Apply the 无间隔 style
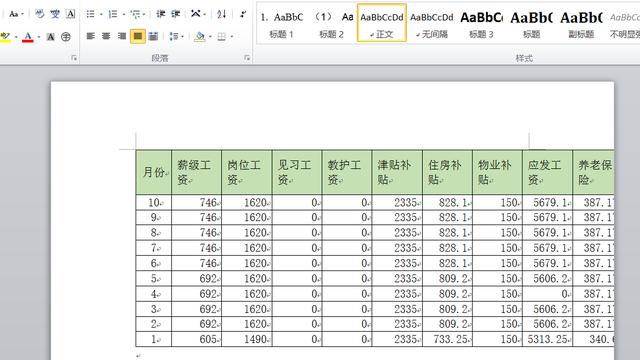The image size is (640, 360). coord(432,23)
